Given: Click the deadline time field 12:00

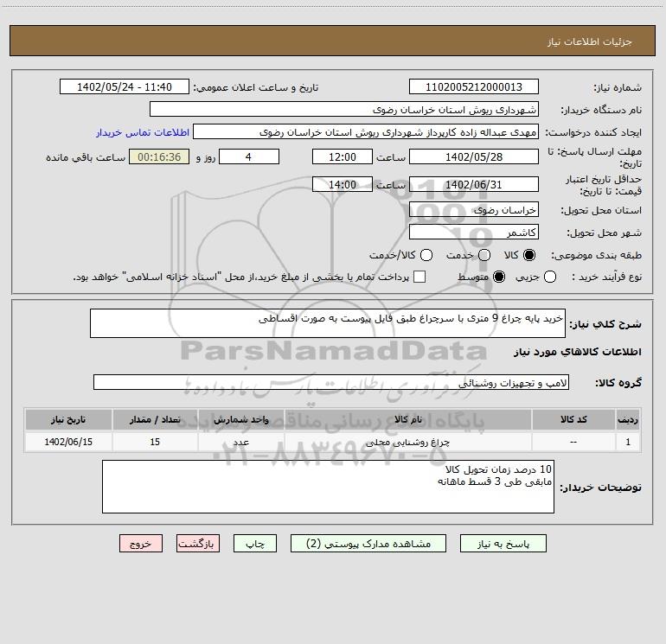Looking at the screenshot, I should pos(342,157).
